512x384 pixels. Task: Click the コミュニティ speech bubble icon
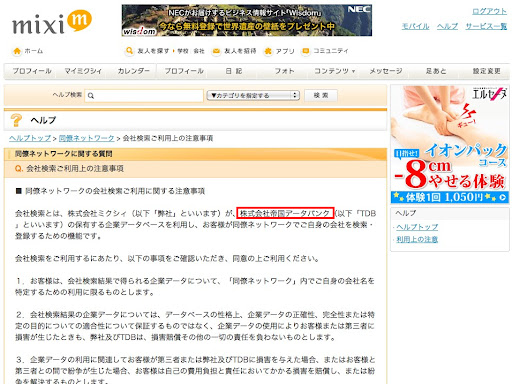(x=305, y=51)
